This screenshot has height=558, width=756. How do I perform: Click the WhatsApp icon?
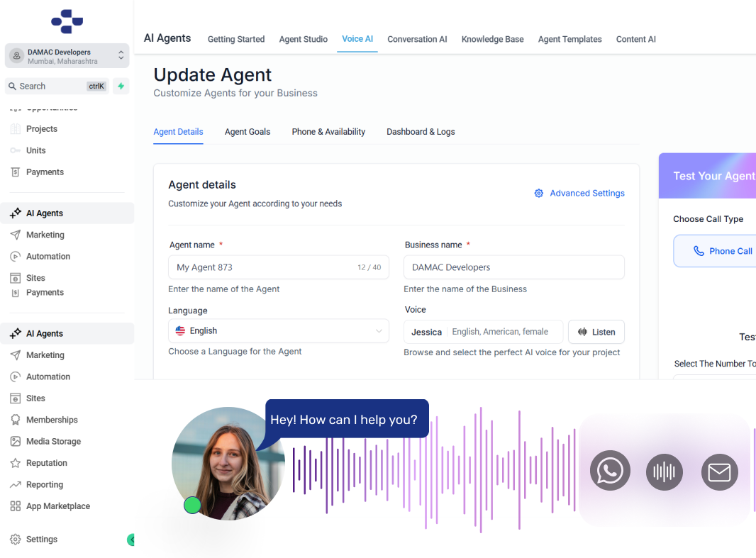point(610,471)
